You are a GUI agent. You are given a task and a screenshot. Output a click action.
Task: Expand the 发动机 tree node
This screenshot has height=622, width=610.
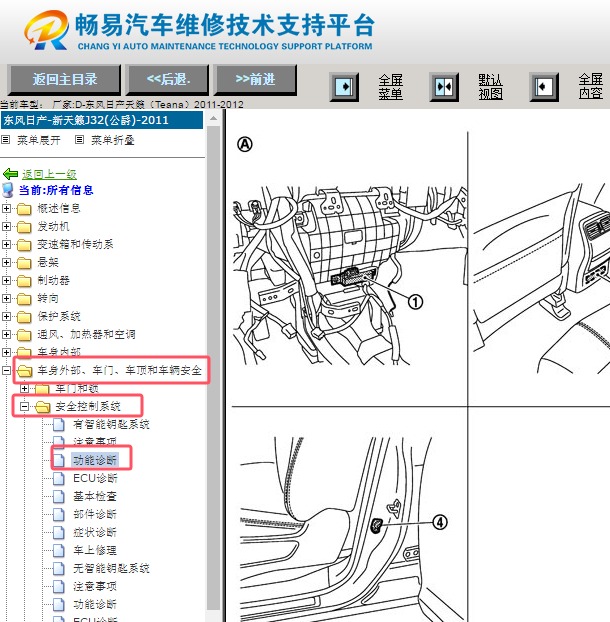point(6,227)
